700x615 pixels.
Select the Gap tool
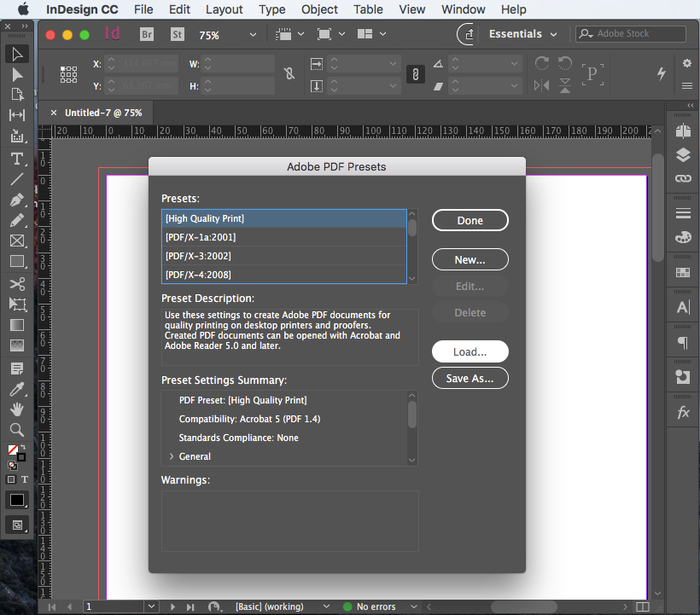point(17,115)
